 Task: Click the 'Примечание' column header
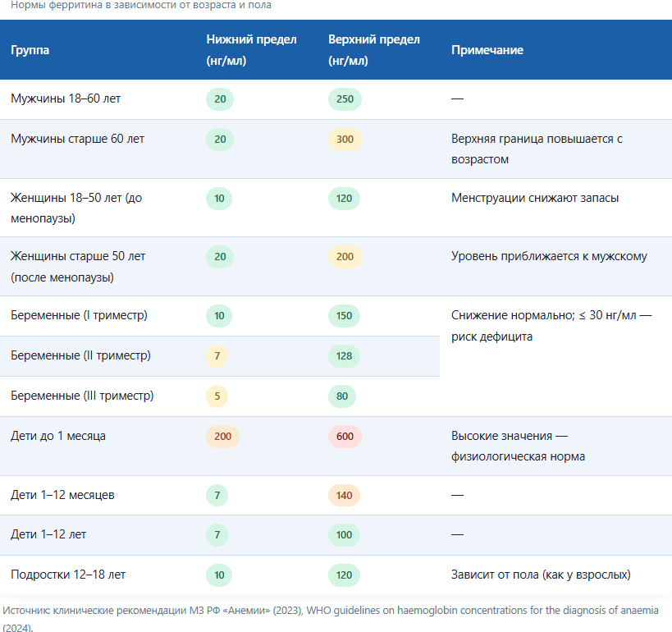point(487,50)
